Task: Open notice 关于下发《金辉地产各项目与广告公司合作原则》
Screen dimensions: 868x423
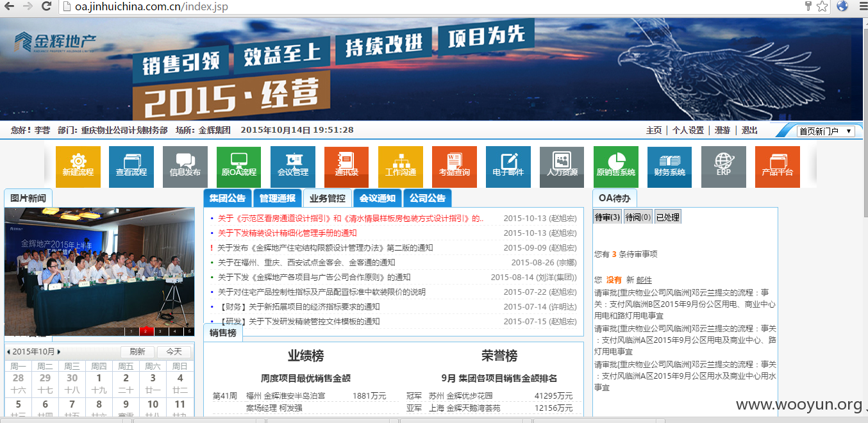Action: (x=314, y=278)
